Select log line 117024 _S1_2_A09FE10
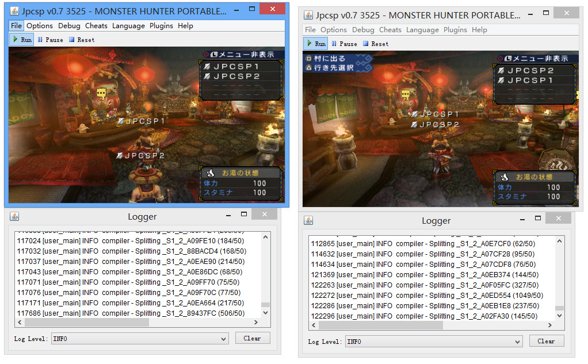The width and height of the screenshot is (588, 364). click(131, 241)
